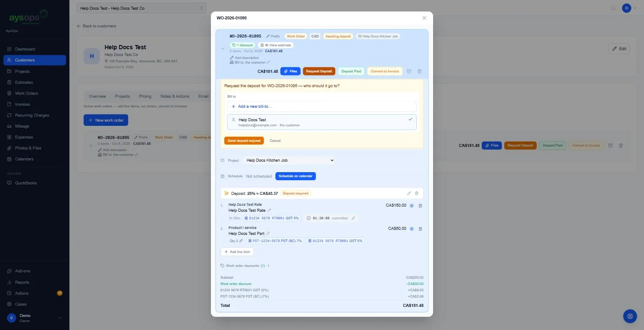Screen dimensions: 644x330
Task: Add a line item to the work order
Action: point(237,252)
